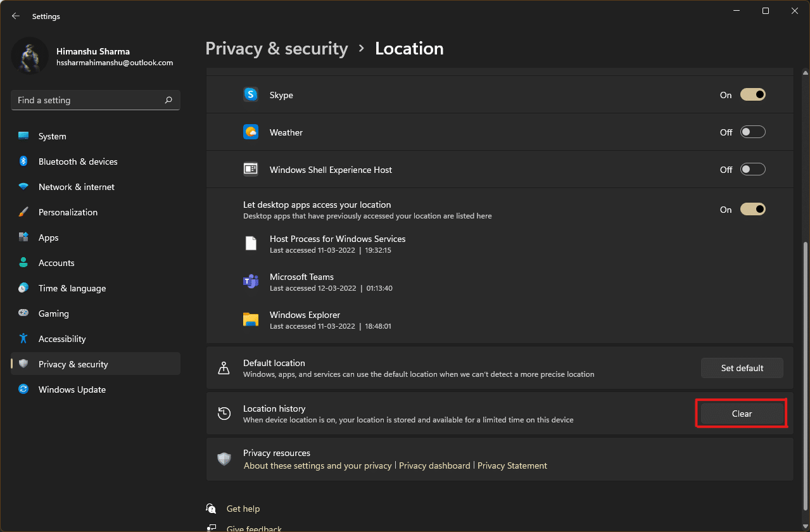810x532 pixels.
Task: Open Time & language settings
Action: [72, 288]
